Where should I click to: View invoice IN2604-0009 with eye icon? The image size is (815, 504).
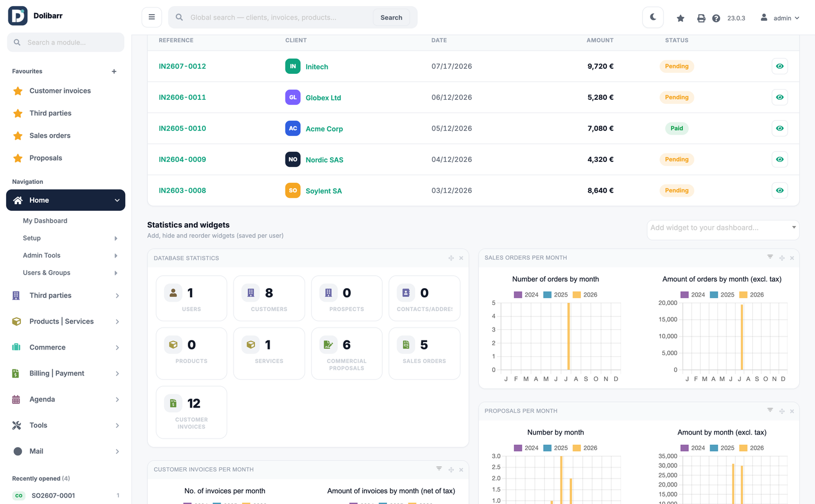[779, 160]
